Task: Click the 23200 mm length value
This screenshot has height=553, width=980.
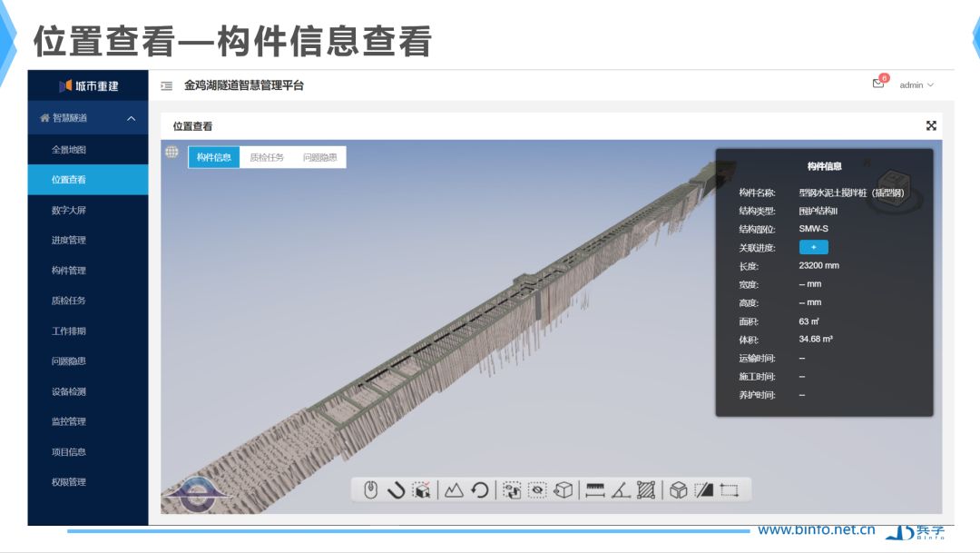Action: click(x=818, y=265)
